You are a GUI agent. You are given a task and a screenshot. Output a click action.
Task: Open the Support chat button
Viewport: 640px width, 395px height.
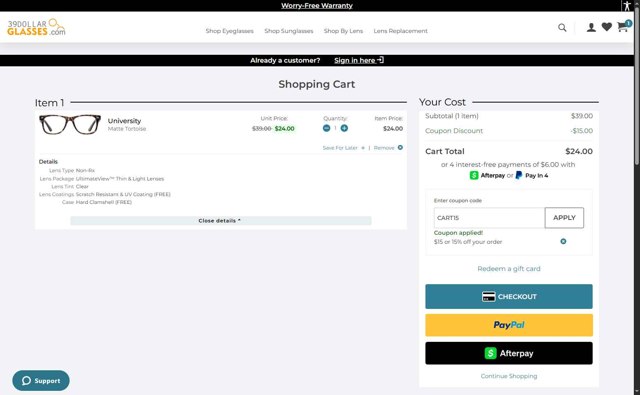click(x=41, y=381)
